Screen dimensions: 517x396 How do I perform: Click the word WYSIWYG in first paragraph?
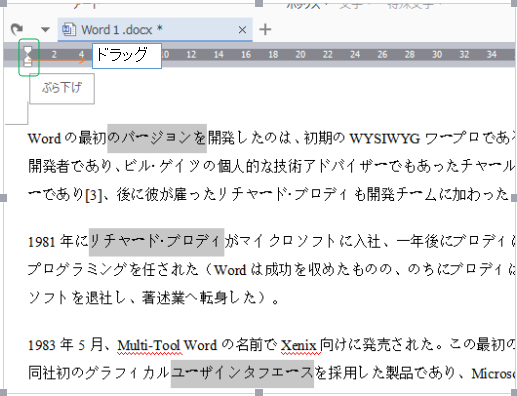[384, 138]
